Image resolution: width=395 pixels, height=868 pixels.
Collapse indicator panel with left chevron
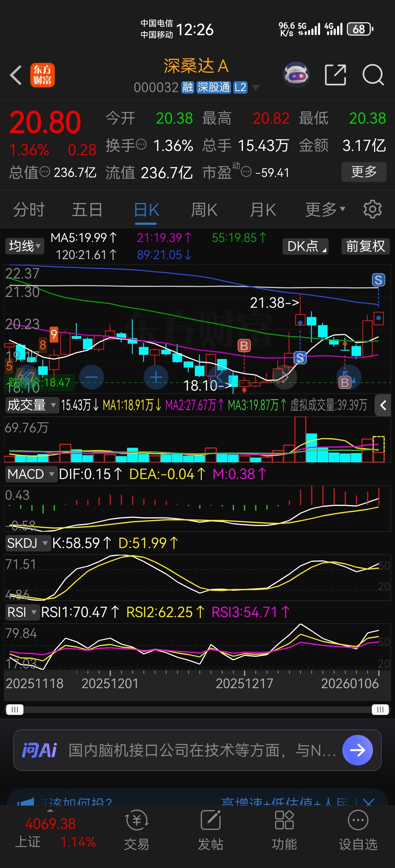(383, 405)
